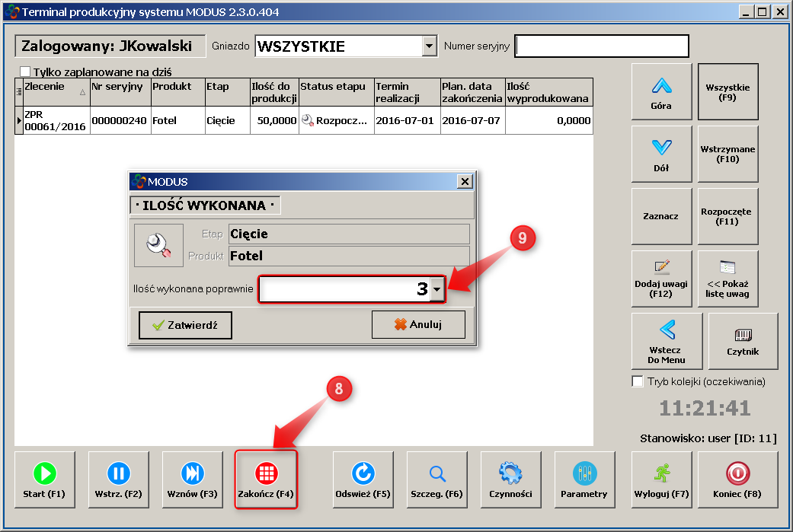
Task: Click the Wznów (F3) resume button
Action: 192,479
